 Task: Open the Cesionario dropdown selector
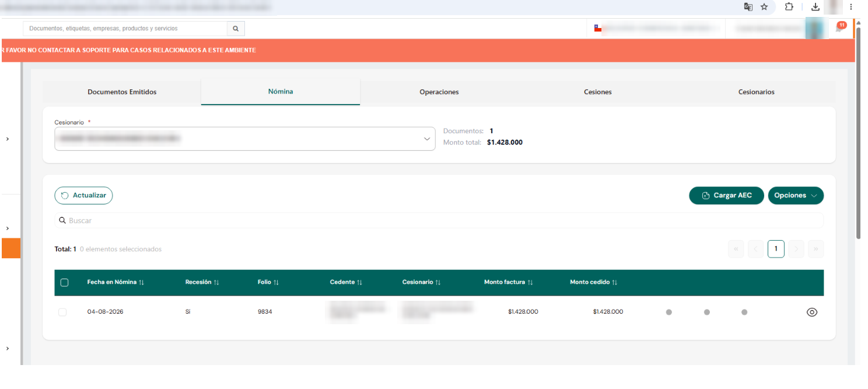tap(245, 138)
